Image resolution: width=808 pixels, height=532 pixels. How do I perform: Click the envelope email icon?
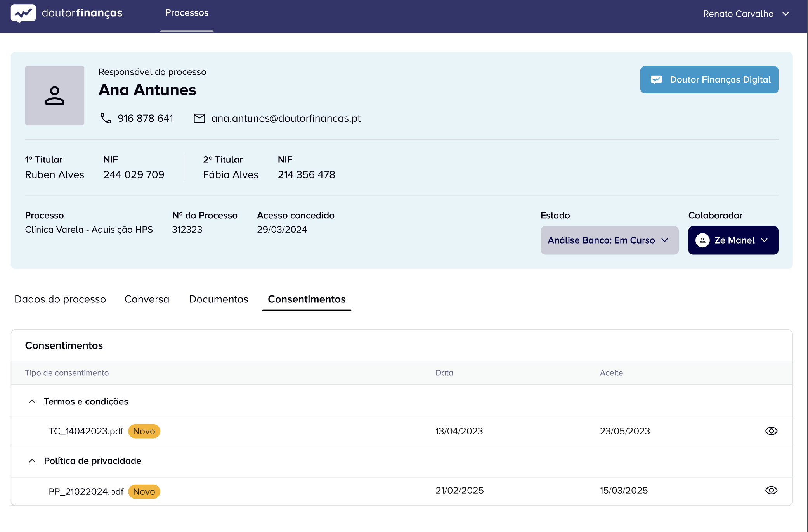click(199, 118)
